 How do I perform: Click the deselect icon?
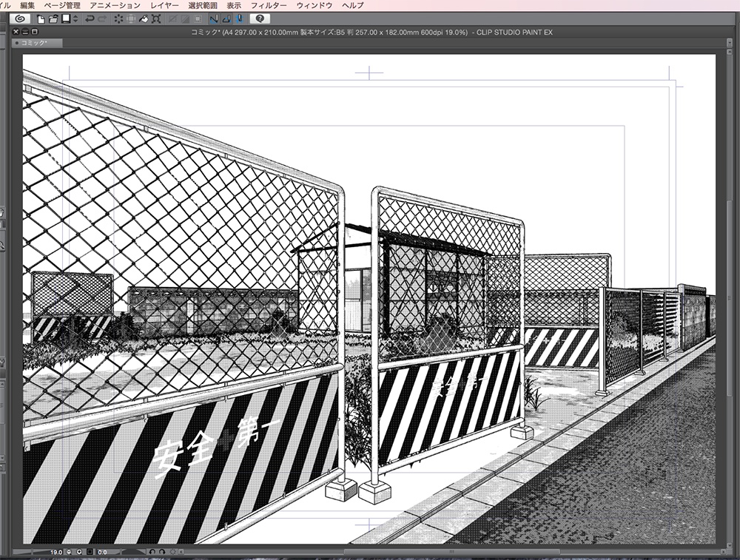[173, 19]
